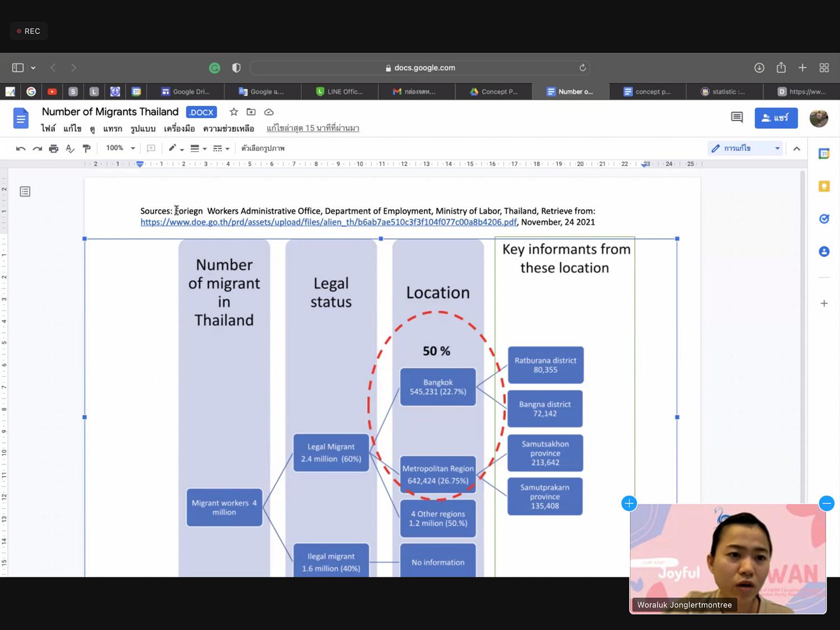The image size is (840, 630).
Task: Click the account profile picture
Action: [x=819, y=118]
